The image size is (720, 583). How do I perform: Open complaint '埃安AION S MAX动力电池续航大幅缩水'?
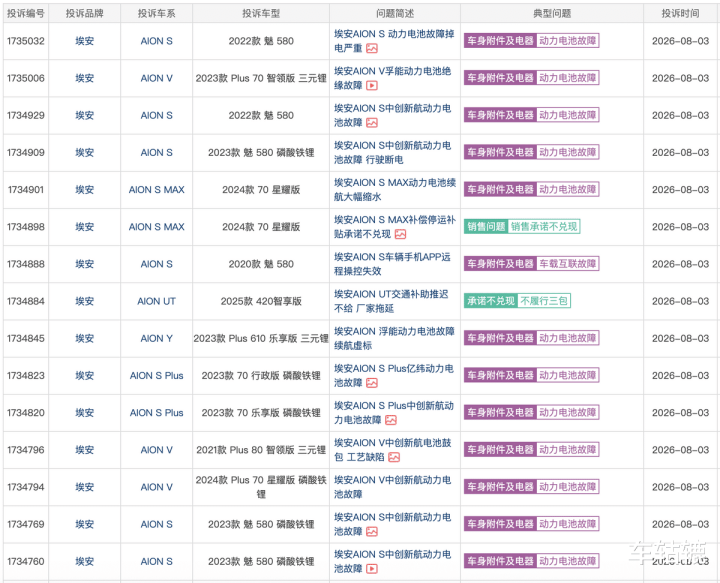(395, 190)
